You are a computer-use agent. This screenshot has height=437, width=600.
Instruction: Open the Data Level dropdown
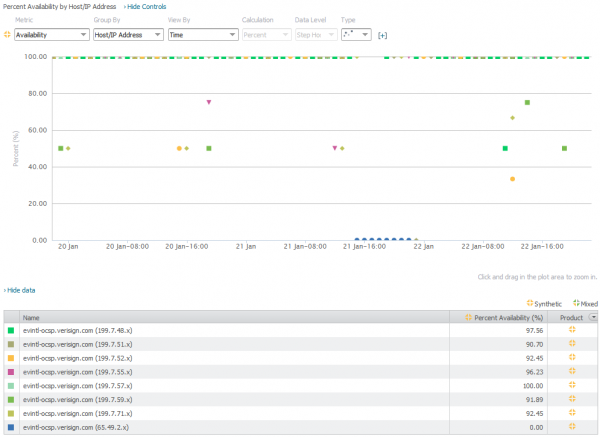(316, 35)
